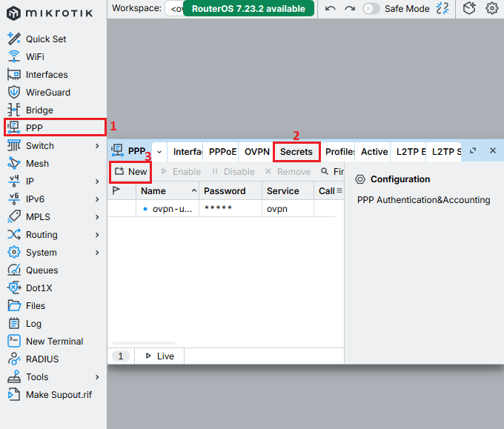The image size is (504, 429).
Task: Open the Bridge section
Action: coord(39,110)
